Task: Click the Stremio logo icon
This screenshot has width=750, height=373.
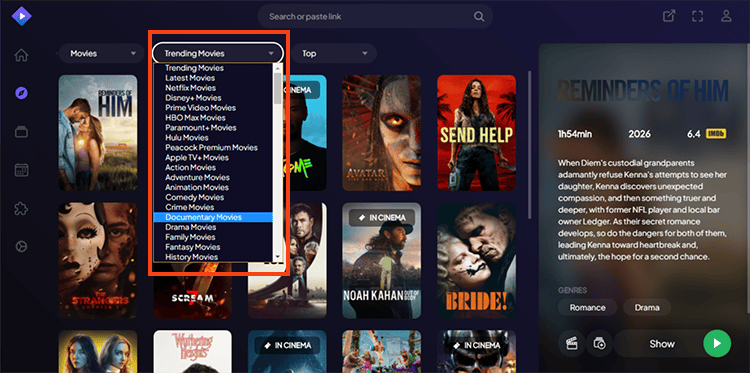Action: tap(21, 17)
